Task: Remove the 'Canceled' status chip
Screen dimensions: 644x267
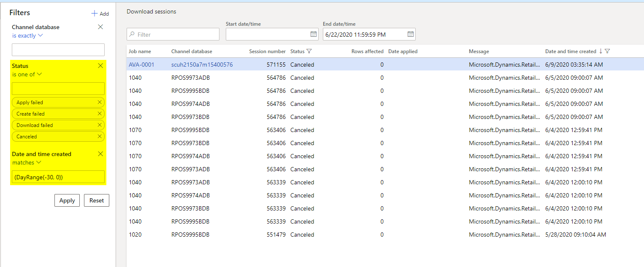Action: point(100,136)
